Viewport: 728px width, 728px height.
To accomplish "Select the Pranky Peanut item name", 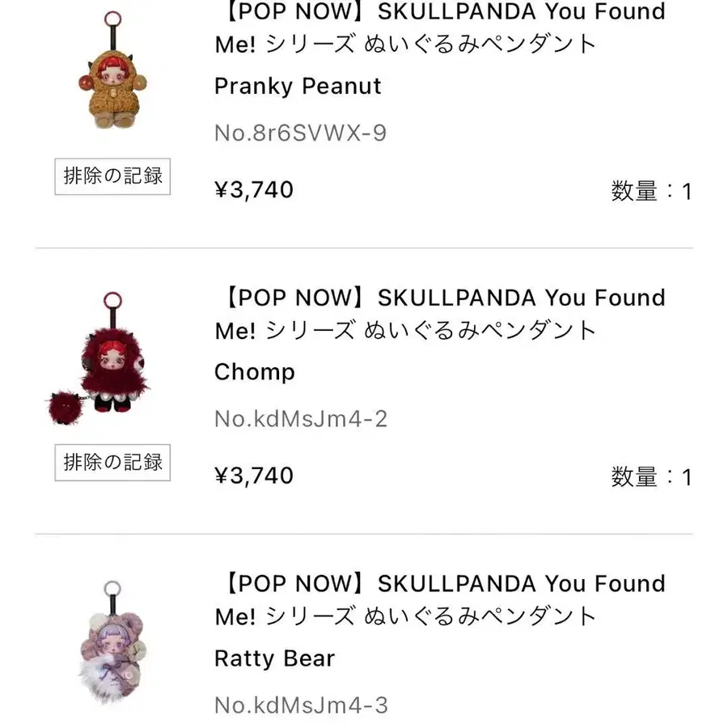I will 298,87.
